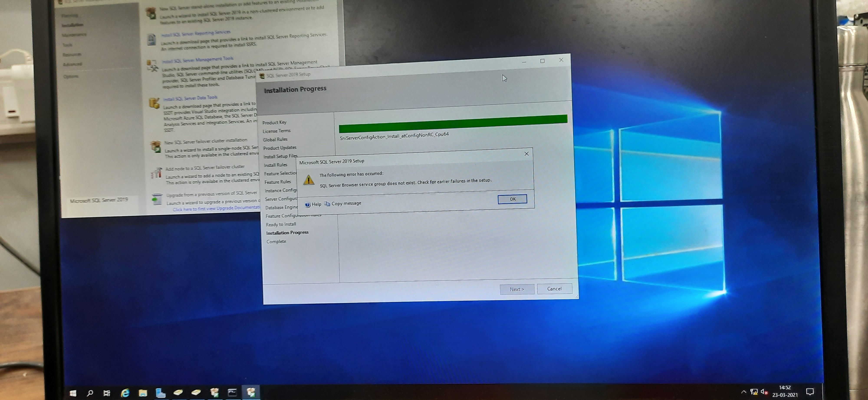The width and height of the screenshot is (868, 400).
Task: Open Help from the error dialog
Action: point(313,204)
